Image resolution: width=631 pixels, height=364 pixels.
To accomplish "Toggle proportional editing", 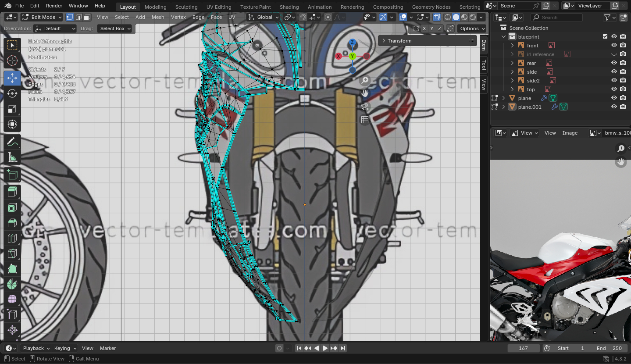I will (x=328, y=17).
